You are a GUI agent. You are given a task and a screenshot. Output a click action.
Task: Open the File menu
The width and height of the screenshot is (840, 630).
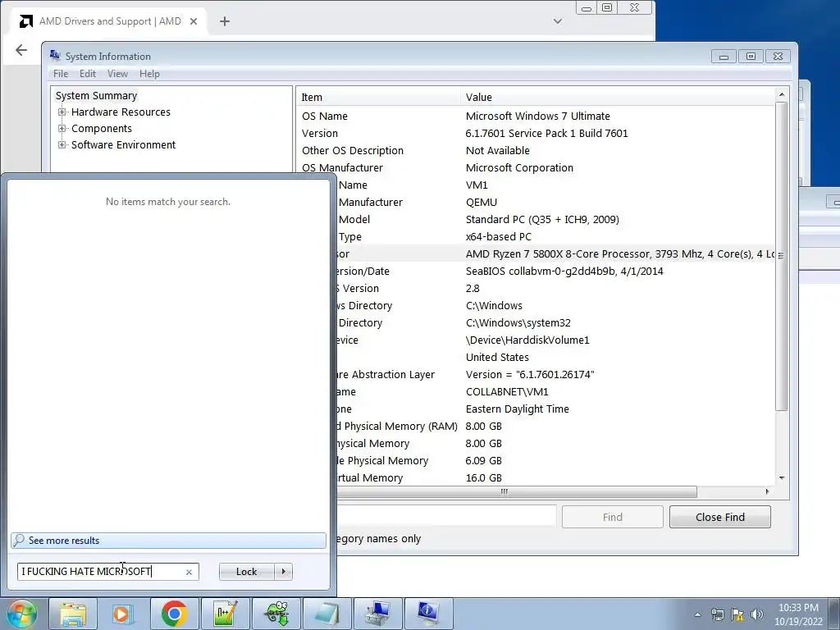click(x=61, y=74)
